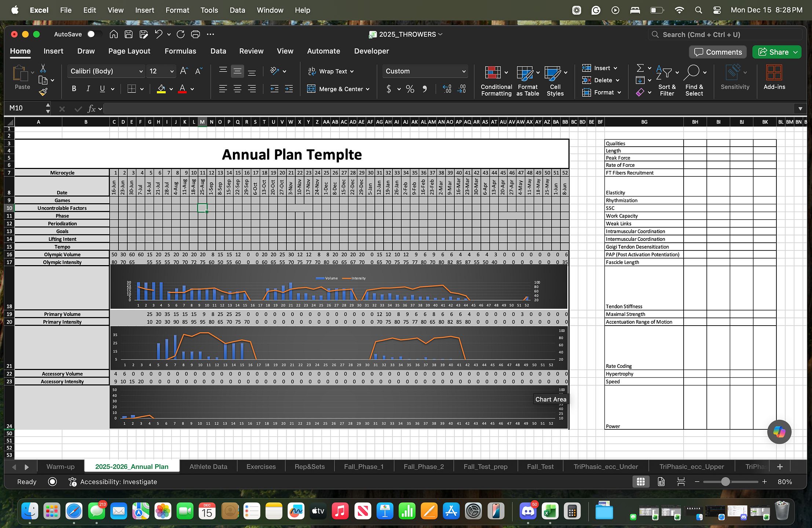Decrease font size with the smaller A icon
This screenshot has height=528, width=812.
[198, 71]
